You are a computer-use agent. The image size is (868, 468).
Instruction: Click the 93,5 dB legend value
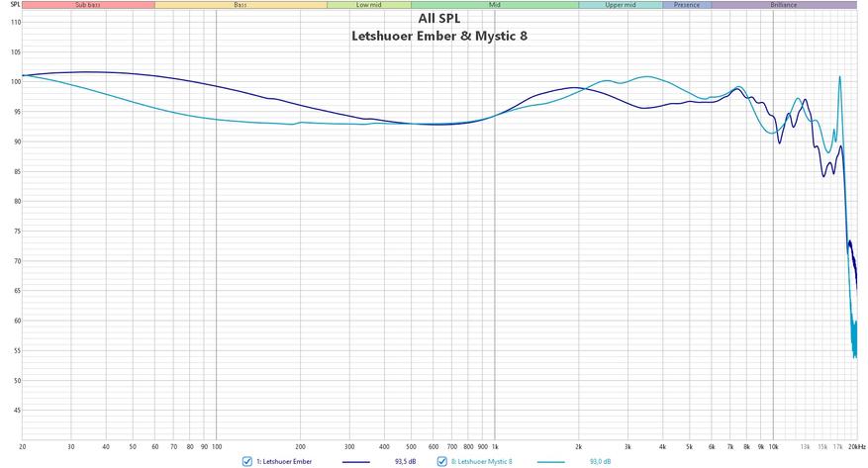[405, 461]
